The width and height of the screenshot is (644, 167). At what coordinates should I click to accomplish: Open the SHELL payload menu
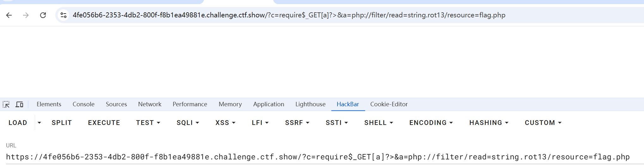tap(379, 123)
